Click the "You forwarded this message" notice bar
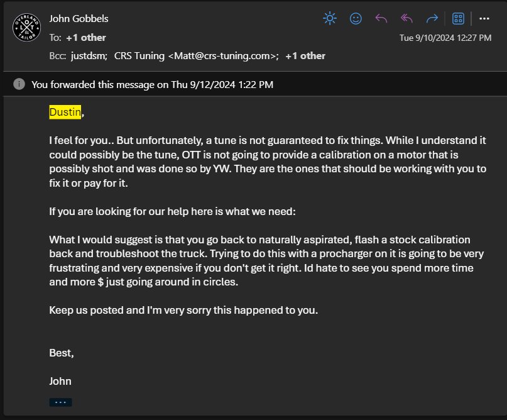The image size is (507, 420). click(255, 84)
